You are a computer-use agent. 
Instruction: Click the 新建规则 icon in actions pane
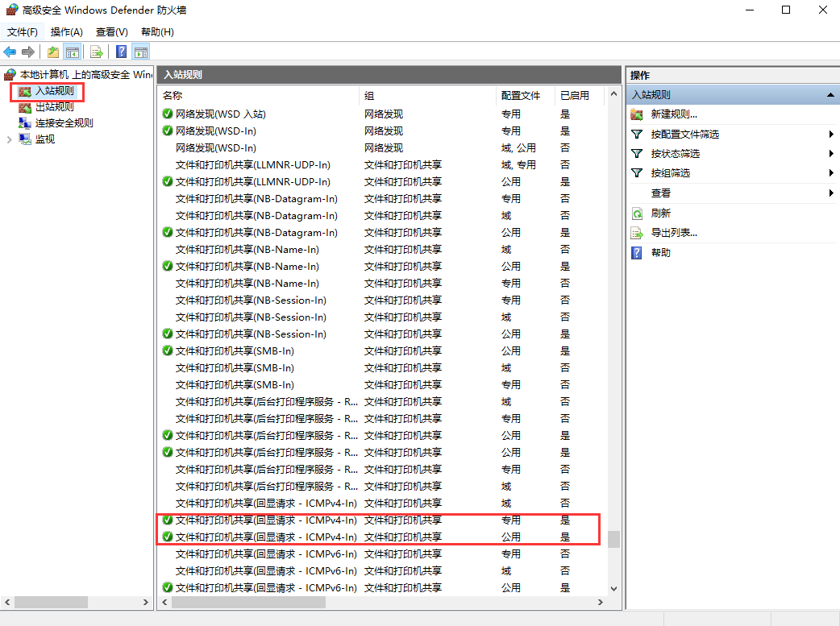click(x=637, y=114)
